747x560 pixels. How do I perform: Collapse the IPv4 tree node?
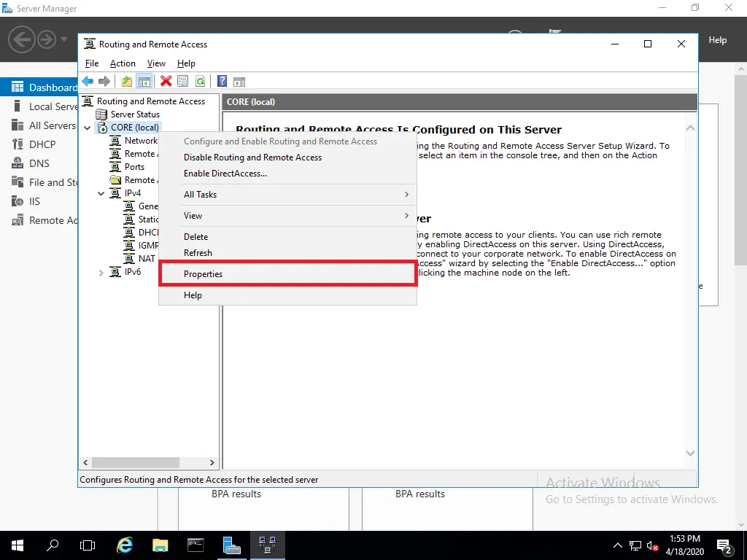[x=101, y=193]
